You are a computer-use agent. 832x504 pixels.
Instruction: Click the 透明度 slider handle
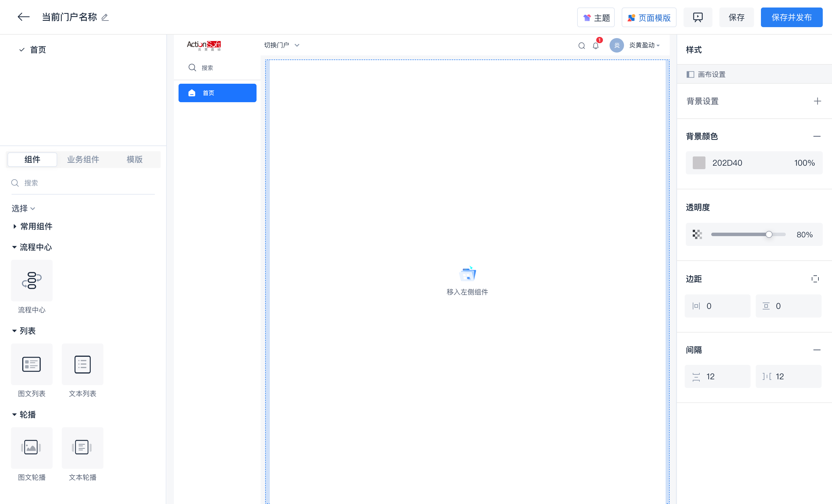pos(769,234)
